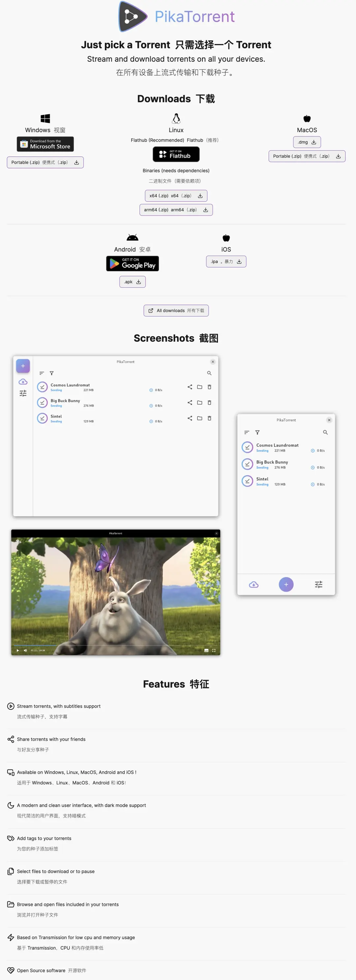Download the MacOS .dmg installer

click(307, 142)
